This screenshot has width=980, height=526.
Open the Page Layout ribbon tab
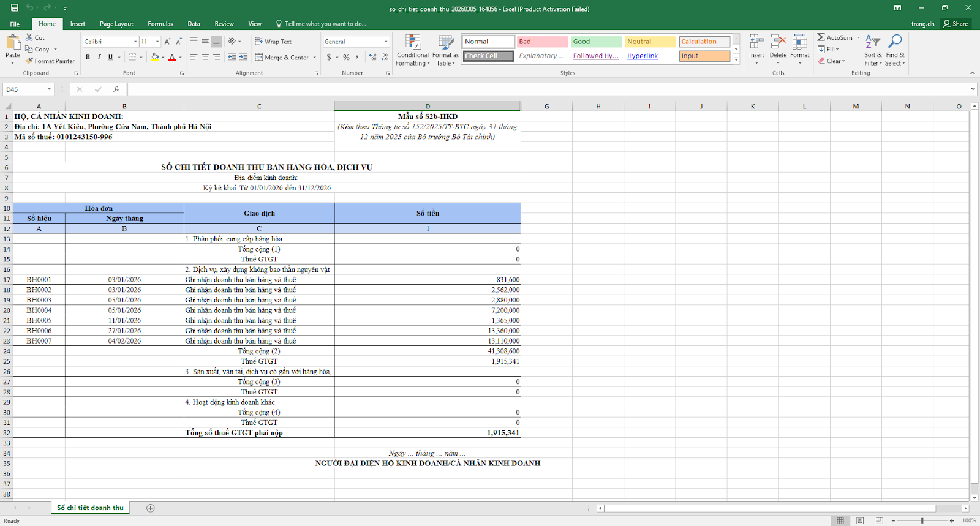116,24
